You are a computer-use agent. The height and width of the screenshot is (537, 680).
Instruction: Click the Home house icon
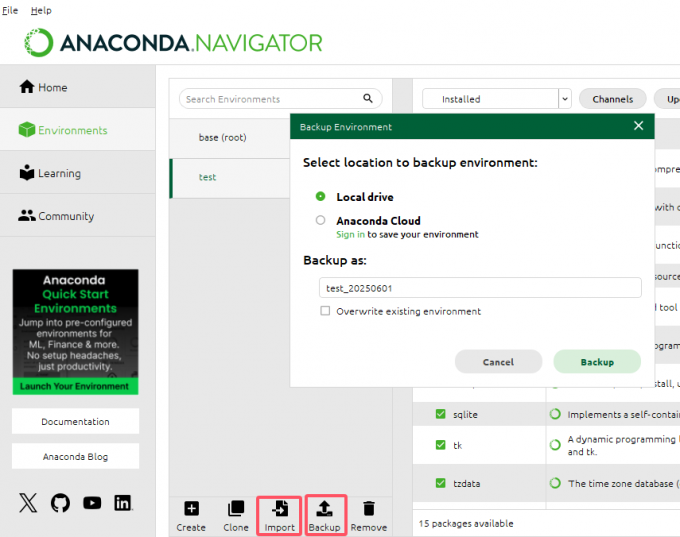pyautogui.click(x=27, y=86)
